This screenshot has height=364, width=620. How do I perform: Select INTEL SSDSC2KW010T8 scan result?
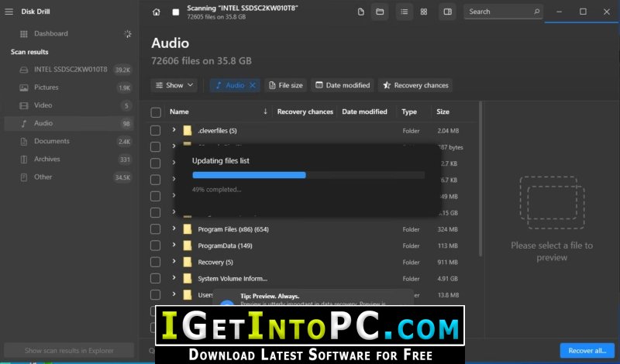[69, 70]
